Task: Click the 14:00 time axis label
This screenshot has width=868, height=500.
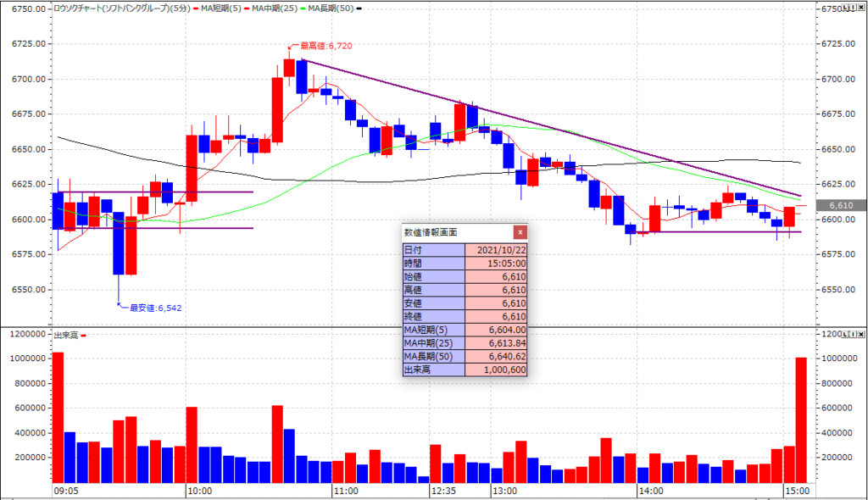Action: tap(651, 492)
